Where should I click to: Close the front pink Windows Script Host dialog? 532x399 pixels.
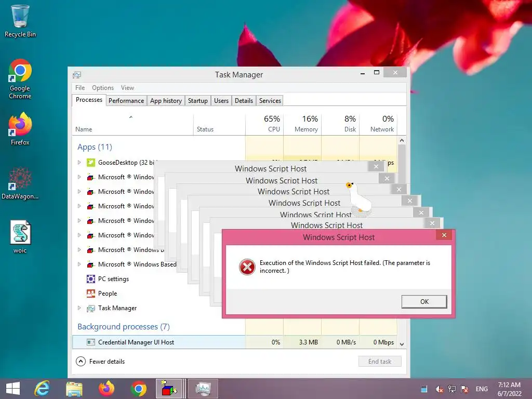click(444, 235)
